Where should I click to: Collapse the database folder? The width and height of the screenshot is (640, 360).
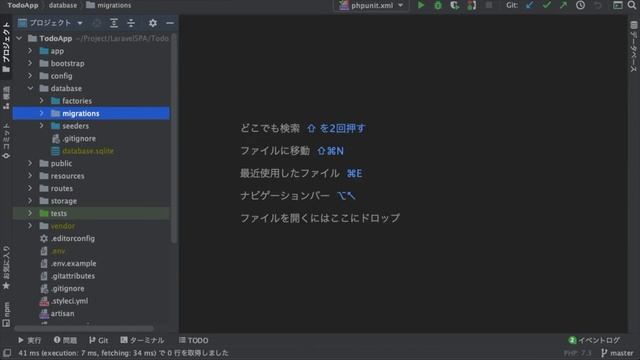tap(30, 88)
